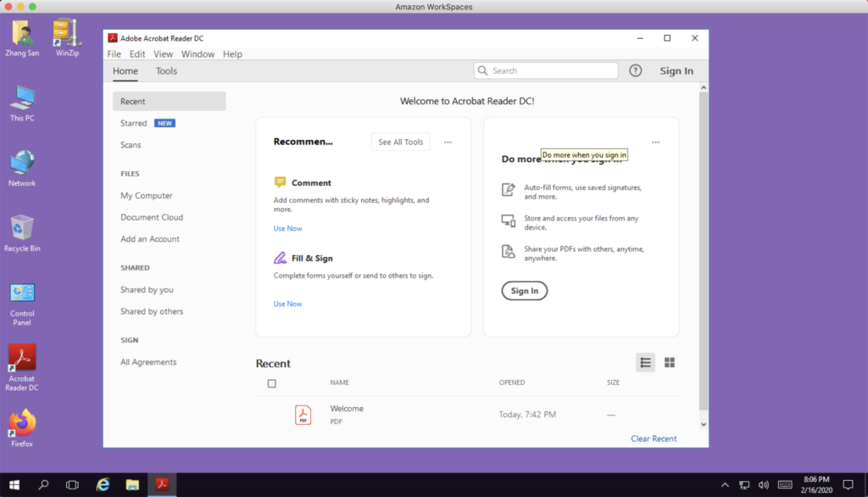This screenshot has height=497, width=868.
Task: Open more options on sign-in card
Action: [x=655, y=142]
